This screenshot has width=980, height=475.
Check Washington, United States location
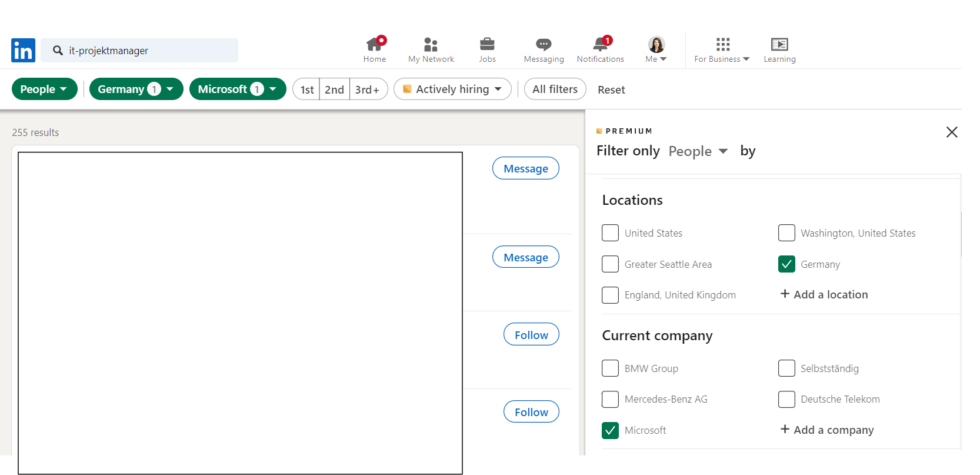click(786, 233)
